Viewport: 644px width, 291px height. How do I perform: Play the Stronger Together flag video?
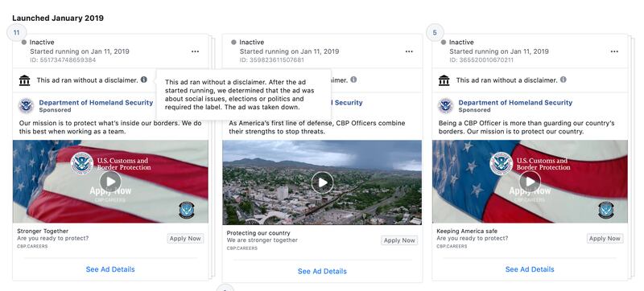110,182
